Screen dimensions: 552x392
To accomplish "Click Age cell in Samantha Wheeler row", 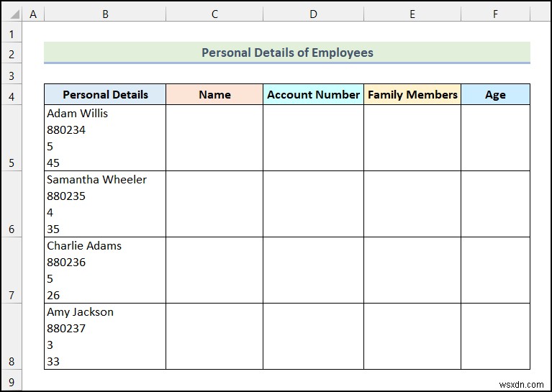I will pyautogui.click(x=495, y=204).
